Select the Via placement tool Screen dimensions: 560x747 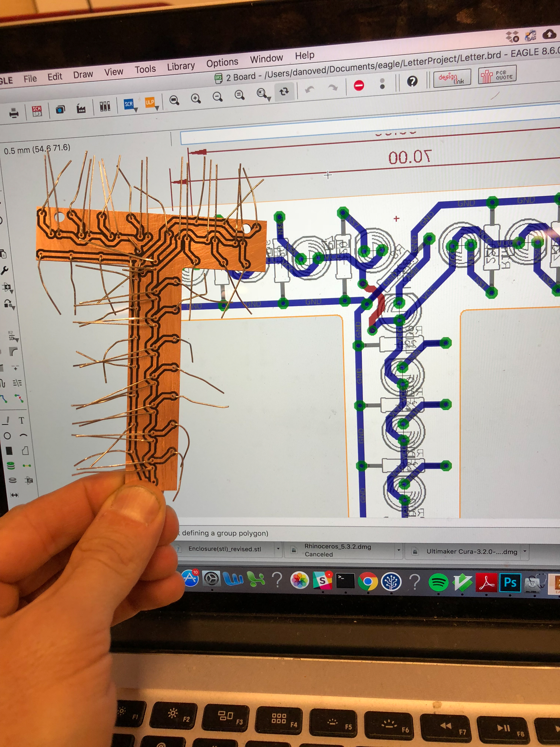(x=11, y=466)
